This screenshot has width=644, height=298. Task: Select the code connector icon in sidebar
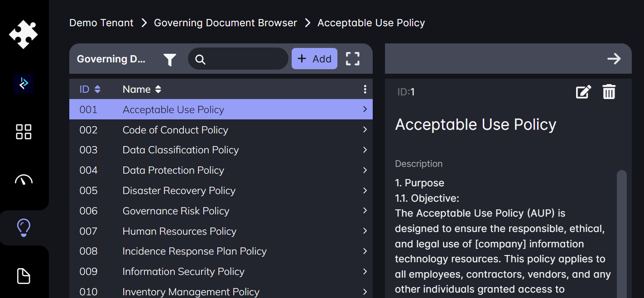pyautogui.click(x=24, y=83)
